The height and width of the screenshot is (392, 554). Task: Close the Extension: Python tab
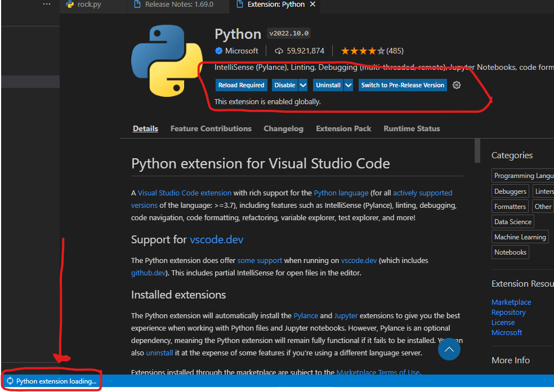tap(312, 5)
